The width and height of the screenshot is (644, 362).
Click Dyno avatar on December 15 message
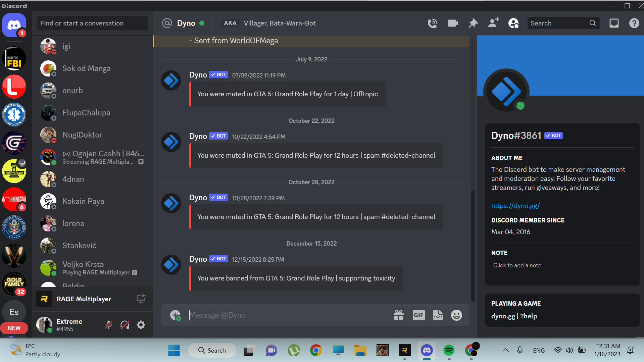tap(171, 265)
